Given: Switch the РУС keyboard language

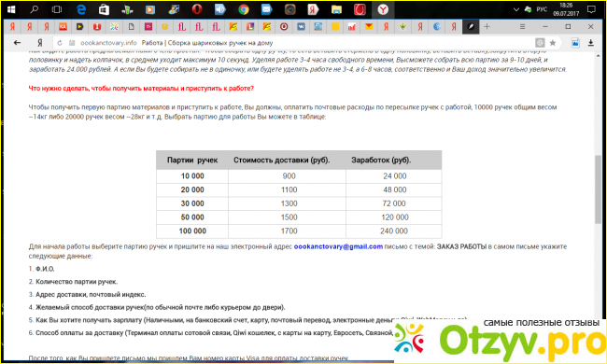Looking at the screenshot, I should click(x=542, y=9).
